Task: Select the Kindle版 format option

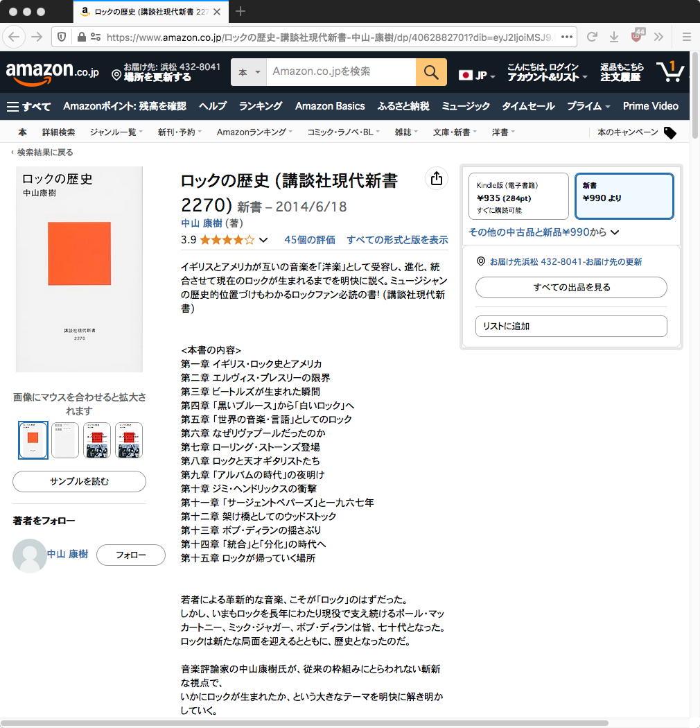Action: (x=518, y=196)
